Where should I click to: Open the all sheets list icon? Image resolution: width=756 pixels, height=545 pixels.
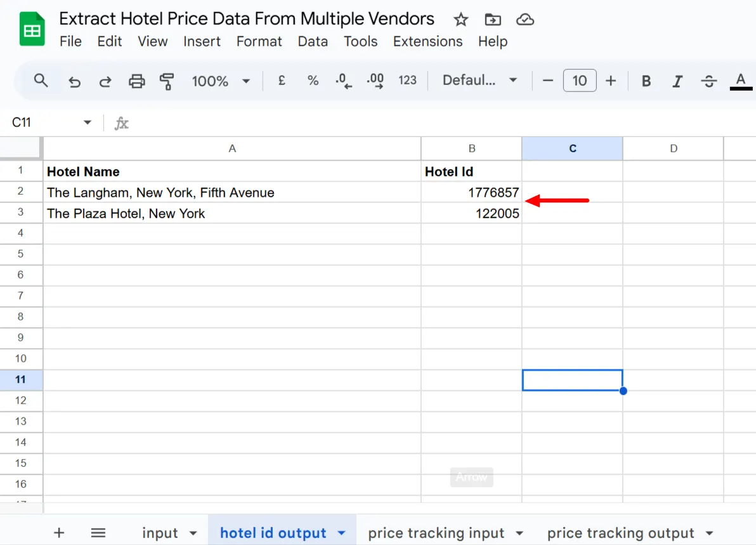pos(98,532)
